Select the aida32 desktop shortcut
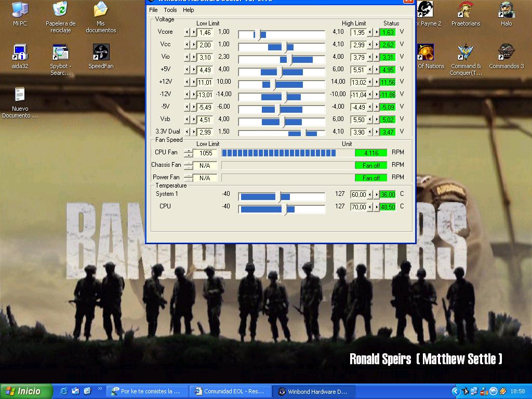532x399 pixels. (20, 56)
